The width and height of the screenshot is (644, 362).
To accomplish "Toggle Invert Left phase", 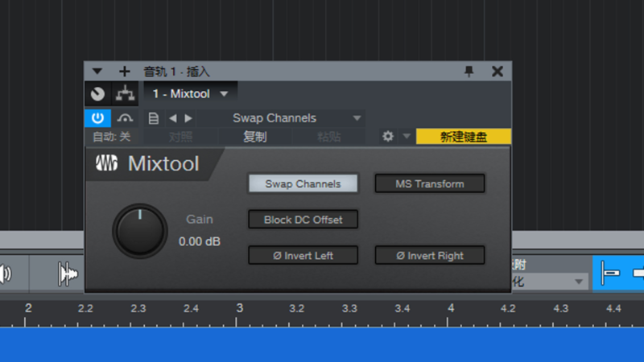I will coord(303,256).
